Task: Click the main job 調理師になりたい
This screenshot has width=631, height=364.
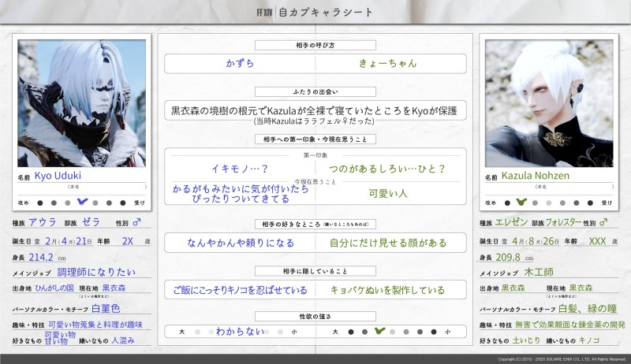Action: point(96,272)
